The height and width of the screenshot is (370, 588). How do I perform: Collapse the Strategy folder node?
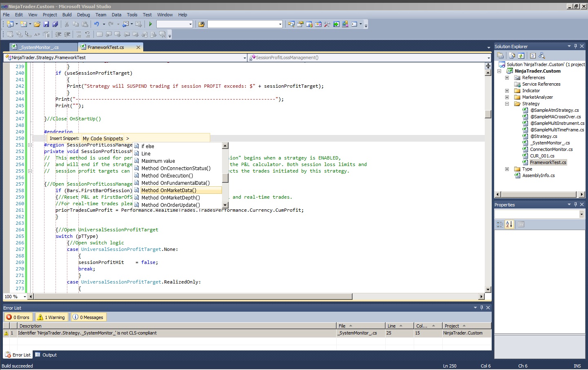507,104
